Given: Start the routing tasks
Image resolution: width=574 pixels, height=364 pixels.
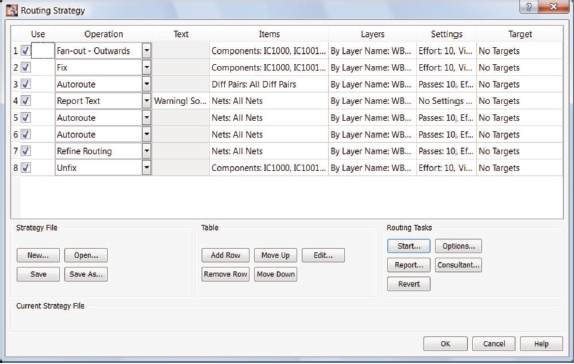Looking at the screenshot, I should point(409,246).
